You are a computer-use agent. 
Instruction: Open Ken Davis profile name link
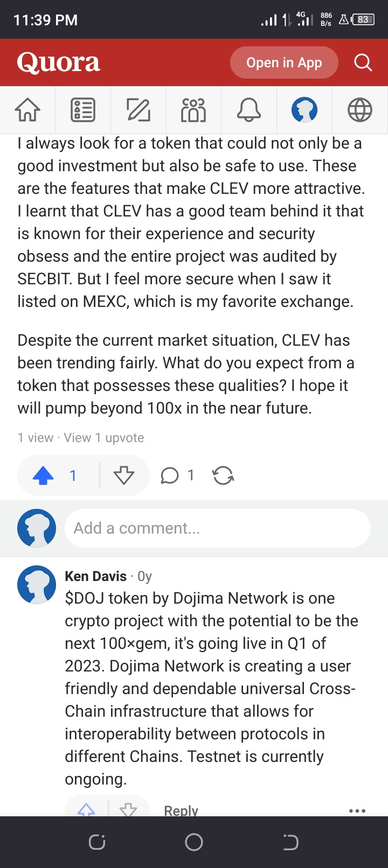point(95,576)
